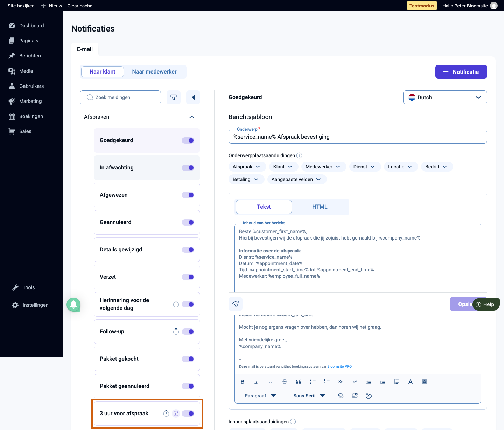Select the Naar klant tab
This screenshot has height=430, width=504.
click(103, 71)
